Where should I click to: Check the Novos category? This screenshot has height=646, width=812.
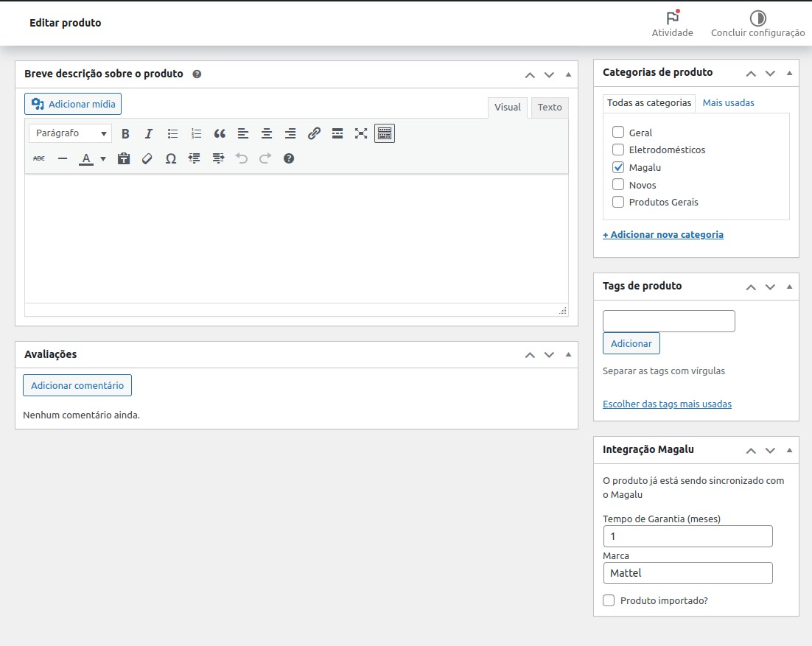617,184
